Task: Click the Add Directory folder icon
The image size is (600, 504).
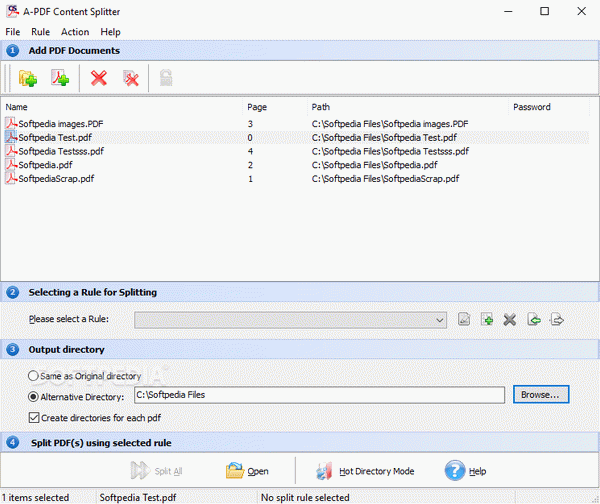Action: pos(28,78)
